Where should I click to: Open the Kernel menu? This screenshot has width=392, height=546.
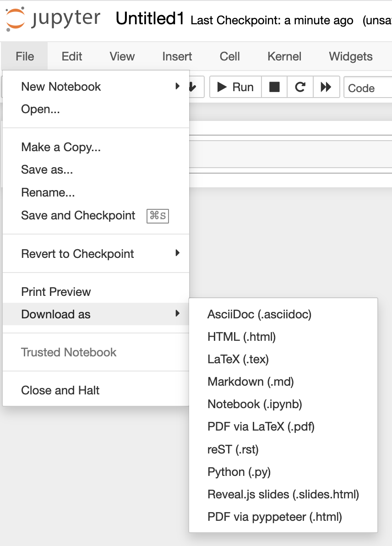284,56
